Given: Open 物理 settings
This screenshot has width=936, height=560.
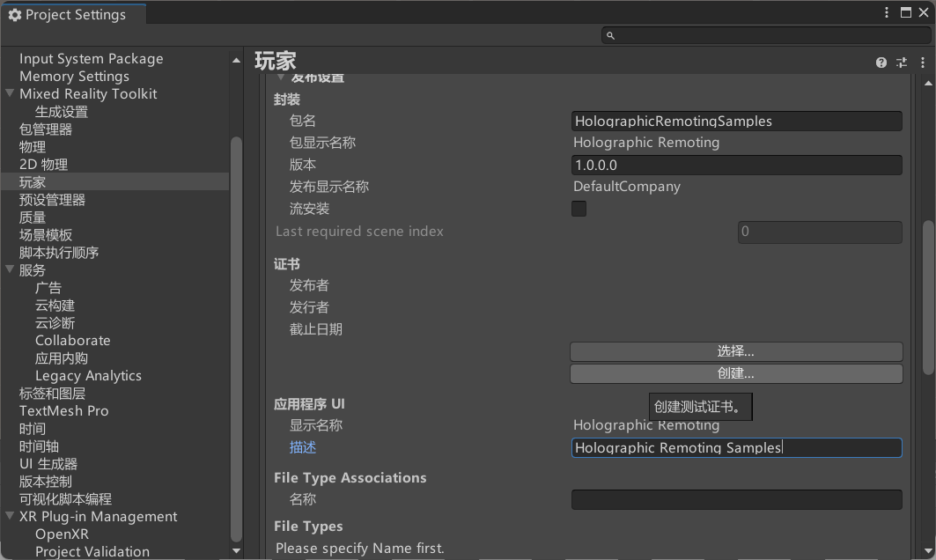Looking at the screenshot, I should pos(33,147).
